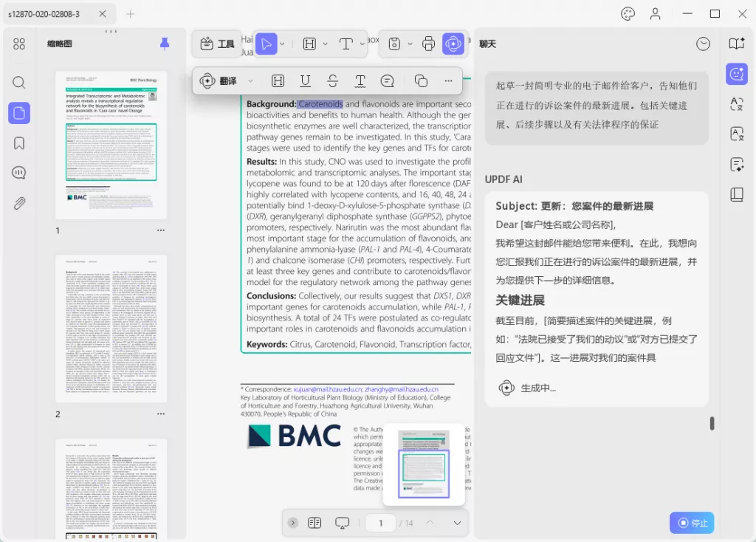This screenshot has width=756, height=542.
Task: Add a note comment to selection
Action: [x=388, y=81]
